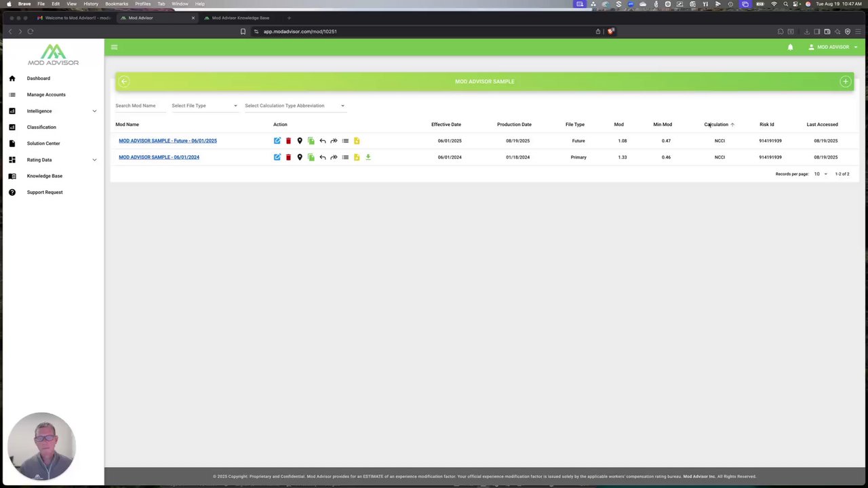
Task: Open MOD ADVISOR SAMPLE - Future - 06/01/2025 link
Action: point(167,141)
